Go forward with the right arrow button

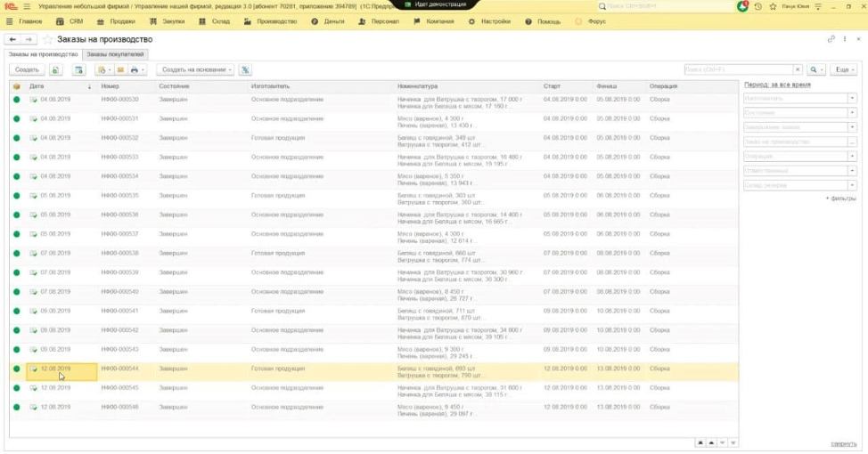pos(29,39)
